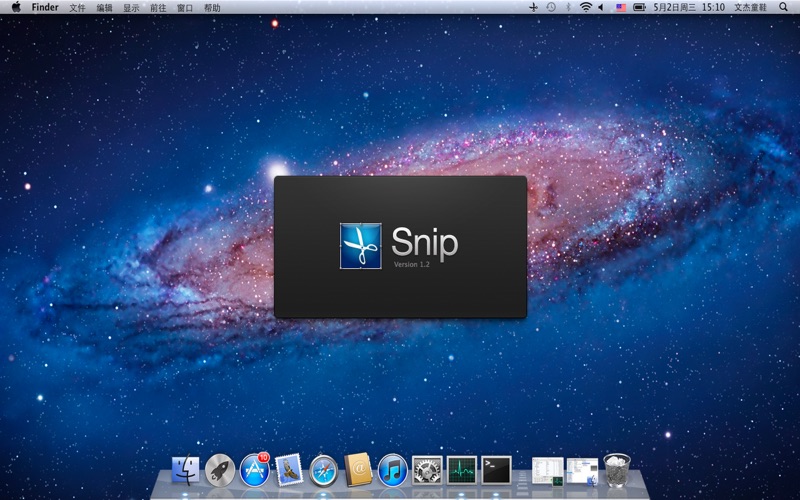Launch iTunes from the Dock
Image resolution: width=800 pixels, height=500 pixels.
click(x=393, y=470)
